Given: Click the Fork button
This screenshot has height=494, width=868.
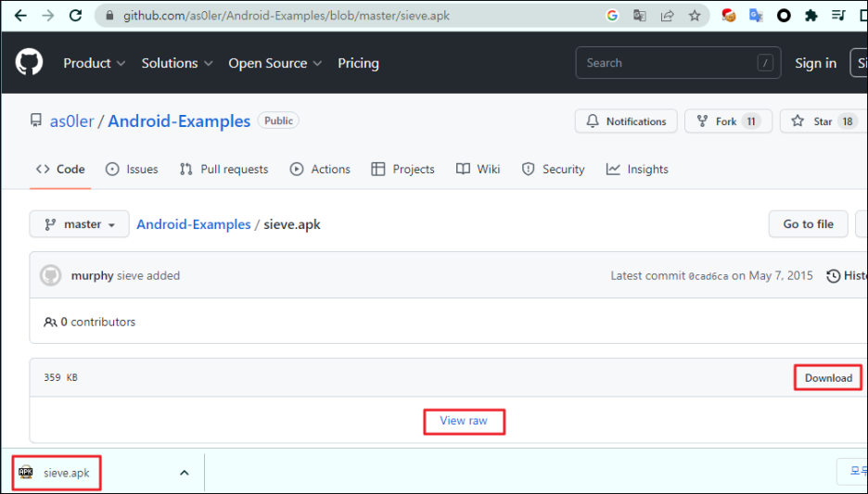Looking at the screenshot, I should 729,121.
